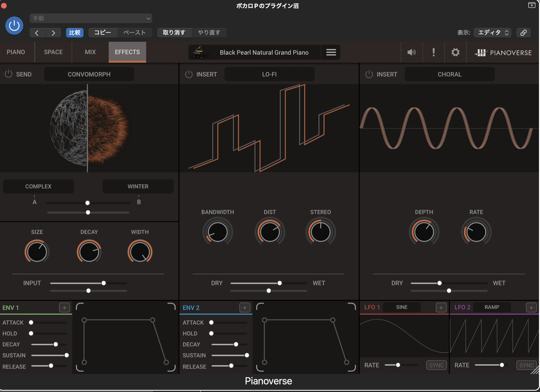540x392 pixels.
Task: Click the link chain icon
Action: (523, 33)
